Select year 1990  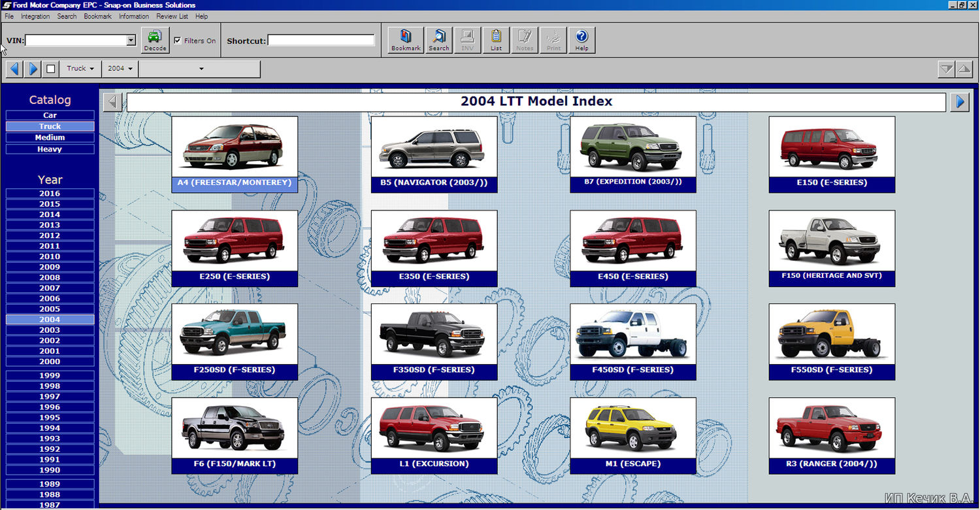click(x=50, y=470)
